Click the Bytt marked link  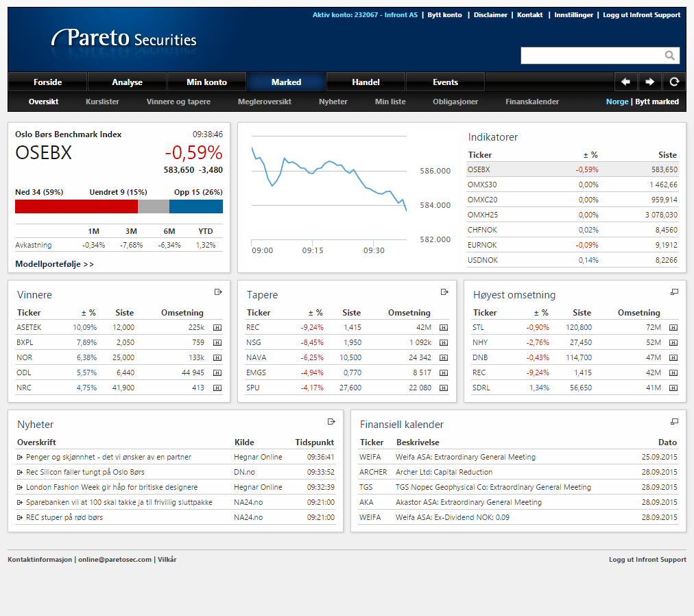pyautogui.click(x=657, y=102)
